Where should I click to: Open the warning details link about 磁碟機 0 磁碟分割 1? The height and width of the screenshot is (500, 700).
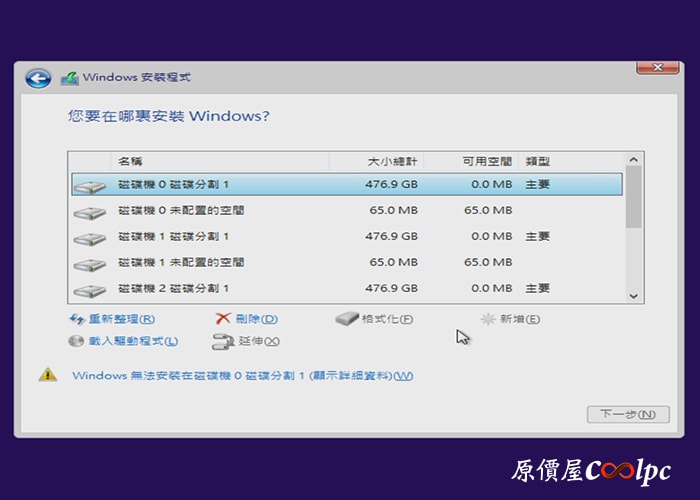242,375
